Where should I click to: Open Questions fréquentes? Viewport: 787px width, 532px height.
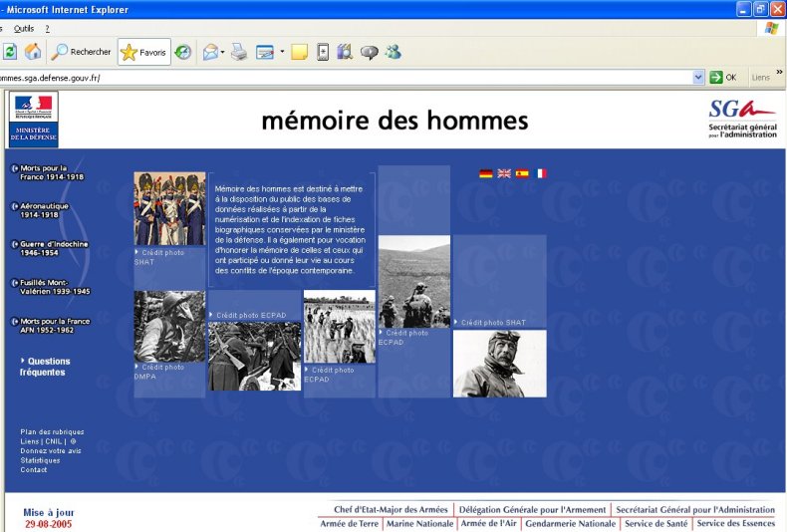point(45,367)
